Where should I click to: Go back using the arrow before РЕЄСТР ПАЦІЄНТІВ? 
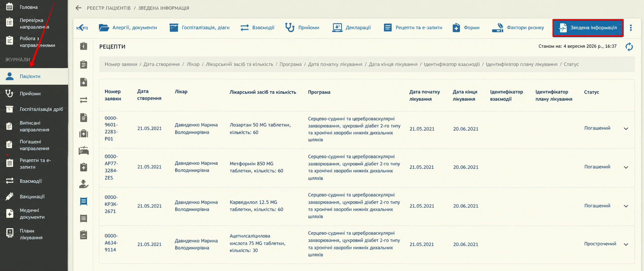[79, 8]
